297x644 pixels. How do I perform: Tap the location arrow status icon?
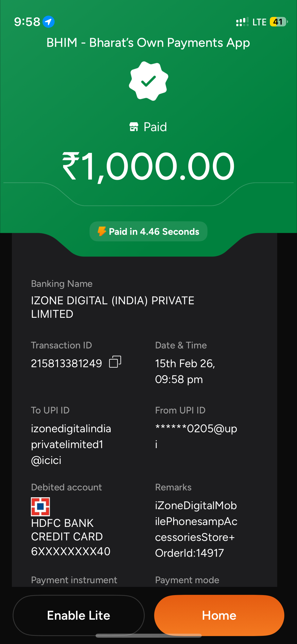pos(49,22)
